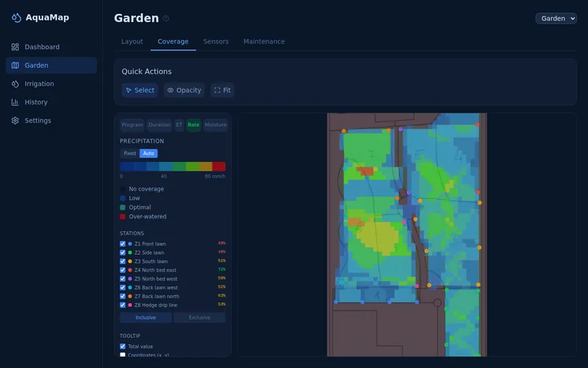Click the red end of precipitation scale
588x368 pixels.
click(x=219, y=167)
